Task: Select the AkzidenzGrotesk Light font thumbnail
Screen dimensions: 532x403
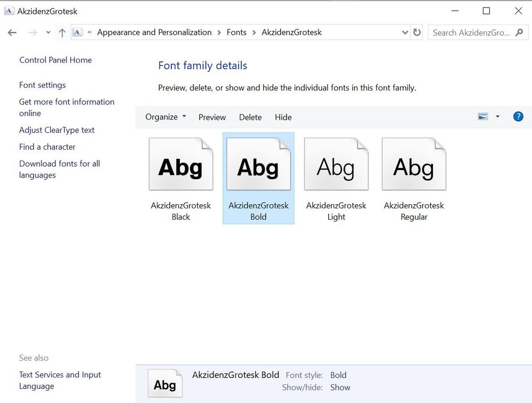Action: [x=336, y=164]
